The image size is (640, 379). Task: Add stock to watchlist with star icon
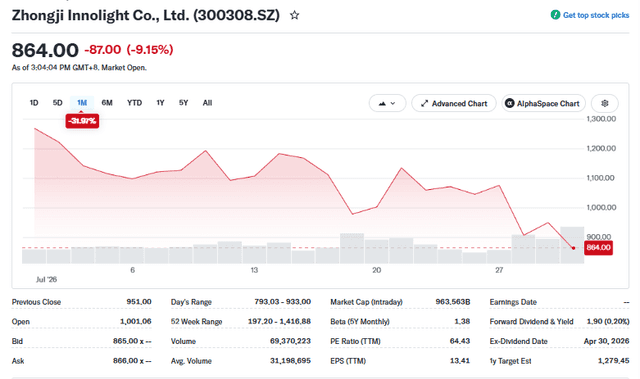click(294, 16)
